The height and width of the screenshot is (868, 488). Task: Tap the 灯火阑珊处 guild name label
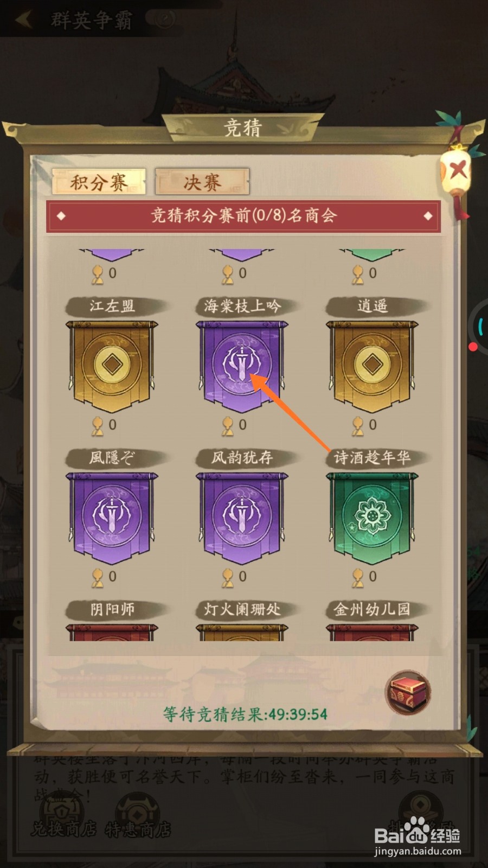242,610
